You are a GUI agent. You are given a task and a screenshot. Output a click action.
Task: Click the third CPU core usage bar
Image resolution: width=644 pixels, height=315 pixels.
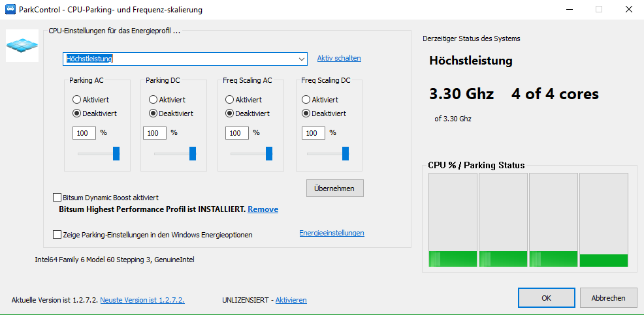tap(553, 220)
